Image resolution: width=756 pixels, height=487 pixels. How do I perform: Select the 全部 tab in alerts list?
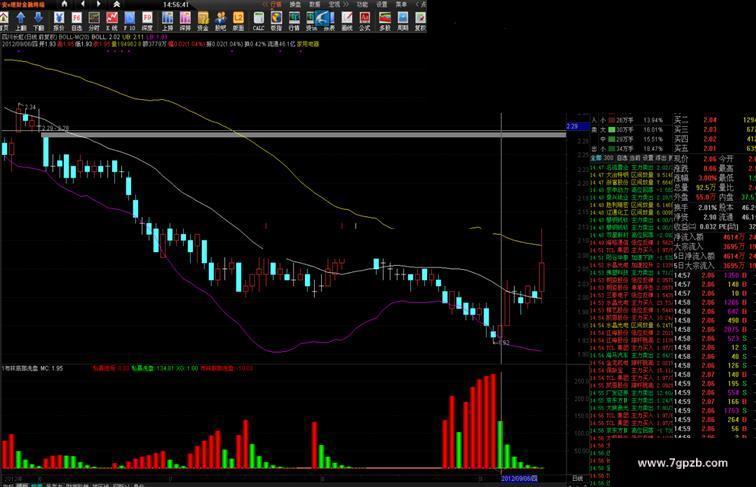coord(596,158)
